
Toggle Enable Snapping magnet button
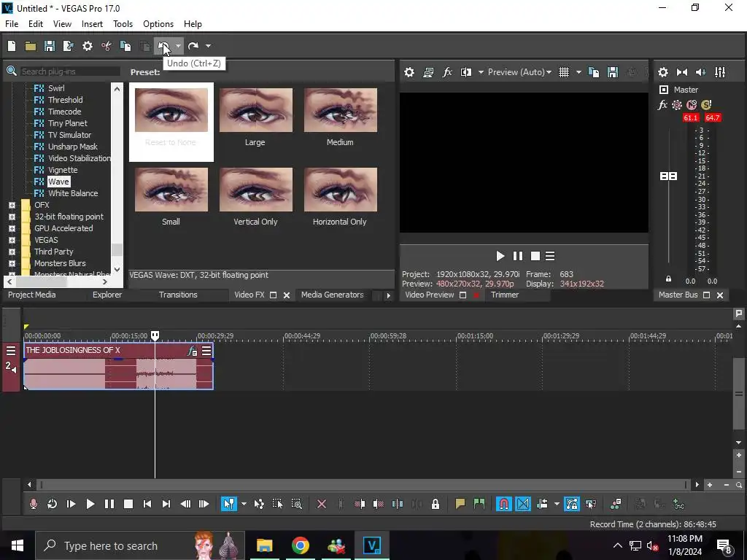pyautogui.click(x=503, y=504)
